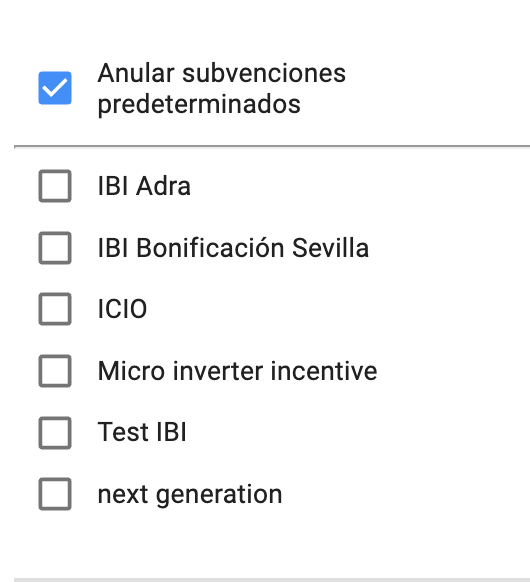Tick the IBI Bonificación Sevilla checkbox
The height and width of the screenshot is (582, 530).
pyautogui.click(x=55, y=248)
